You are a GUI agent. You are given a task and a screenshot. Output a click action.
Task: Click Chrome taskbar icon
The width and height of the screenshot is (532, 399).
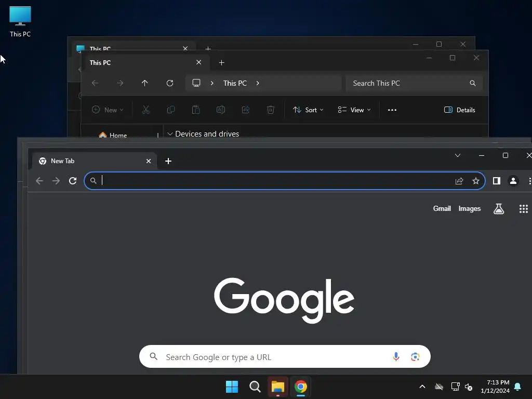pyautogui.click(x=301, y=387)
